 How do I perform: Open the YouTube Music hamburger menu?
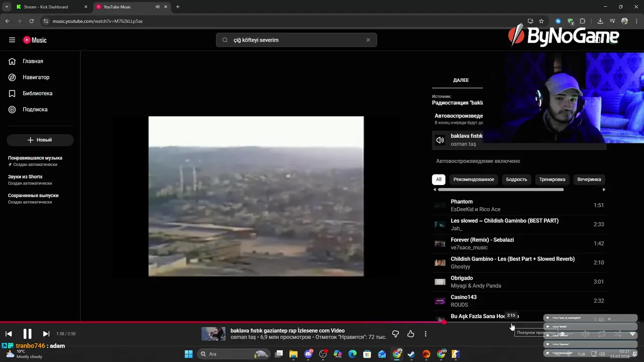pos(12,40)
